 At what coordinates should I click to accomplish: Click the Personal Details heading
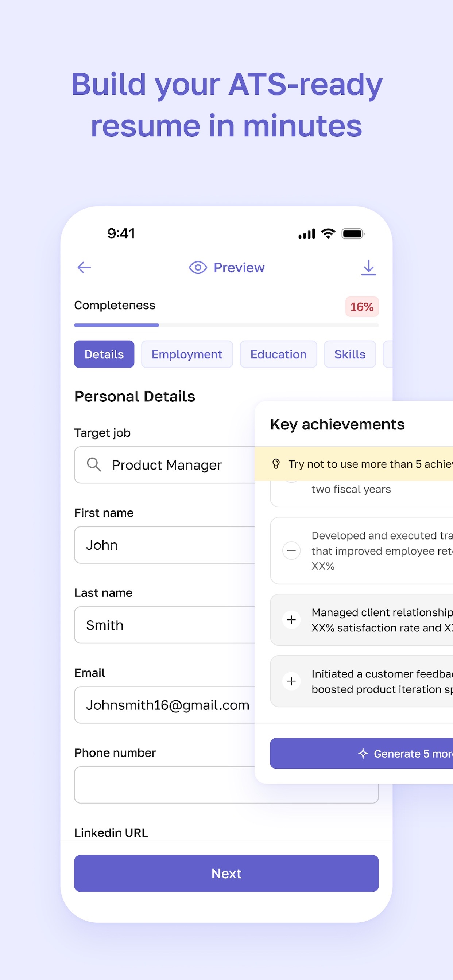tap(135, 396)
